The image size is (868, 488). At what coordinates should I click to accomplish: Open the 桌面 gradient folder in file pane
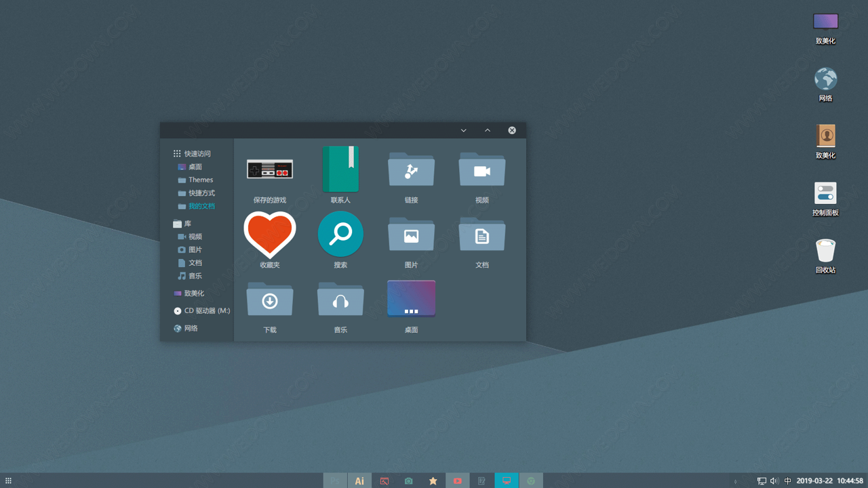411,299
